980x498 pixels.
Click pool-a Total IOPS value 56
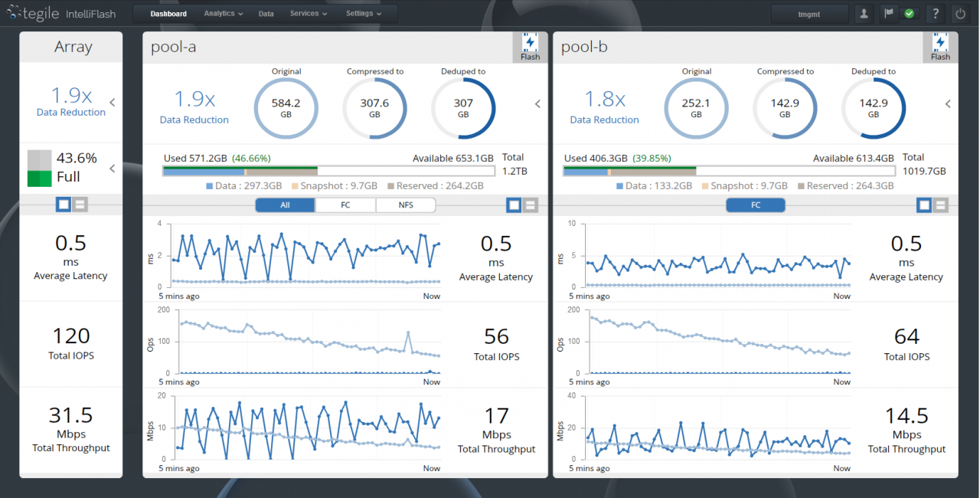point(496,336)
